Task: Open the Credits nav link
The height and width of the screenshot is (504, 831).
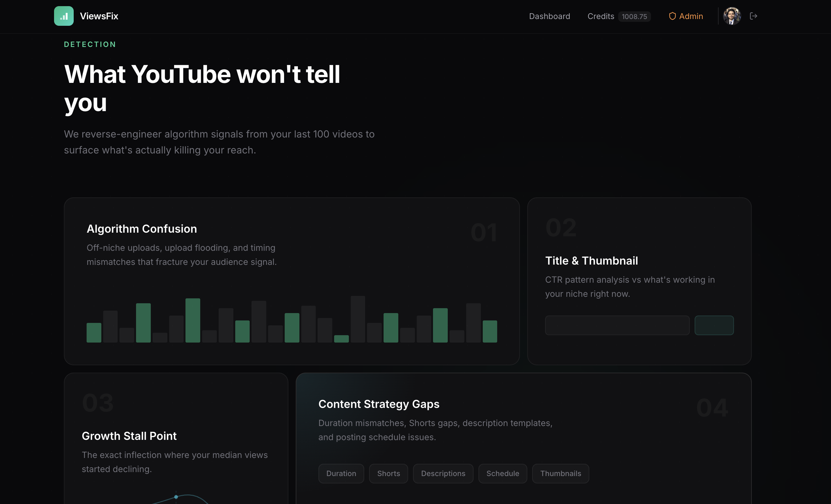Action: coord(601,16)
